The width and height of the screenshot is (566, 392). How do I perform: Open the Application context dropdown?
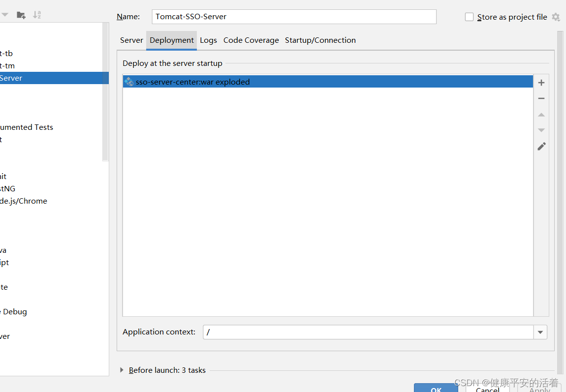540,332
